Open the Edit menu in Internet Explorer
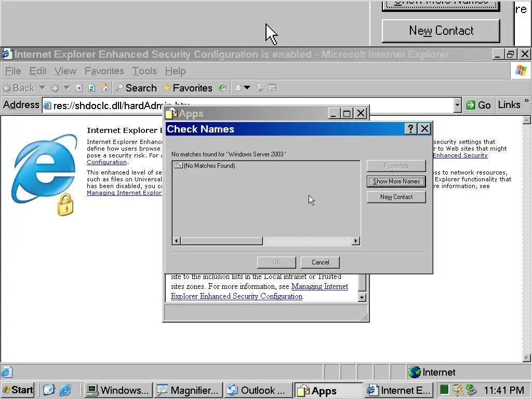 pyautogui.click(x=38, y=71)
